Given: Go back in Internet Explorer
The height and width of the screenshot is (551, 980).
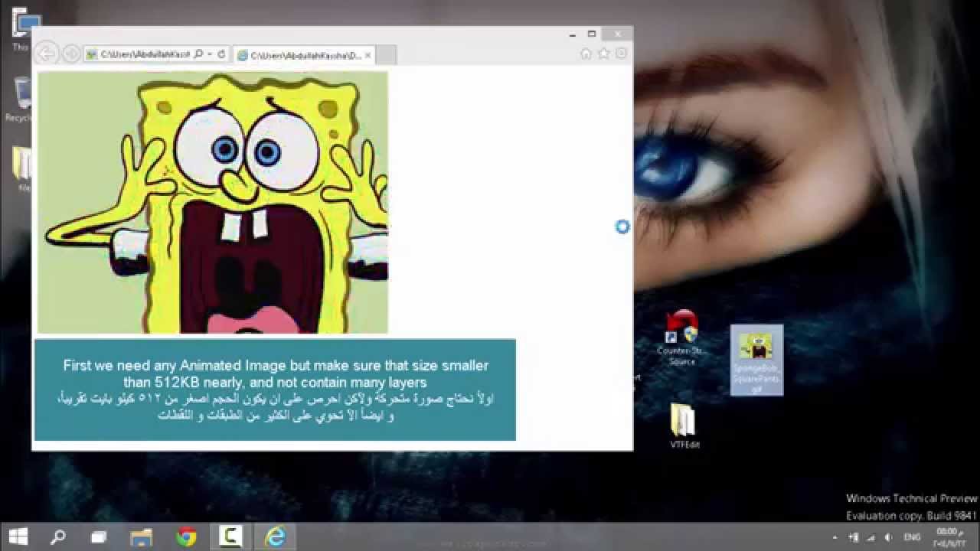Looking at the screenshot, I should (x=46, y=54).
